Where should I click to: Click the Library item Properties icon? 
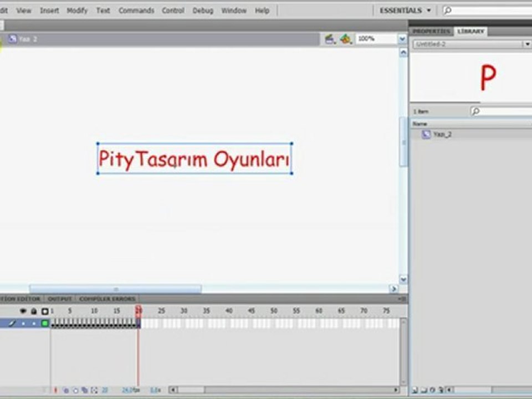pos(432,391)
